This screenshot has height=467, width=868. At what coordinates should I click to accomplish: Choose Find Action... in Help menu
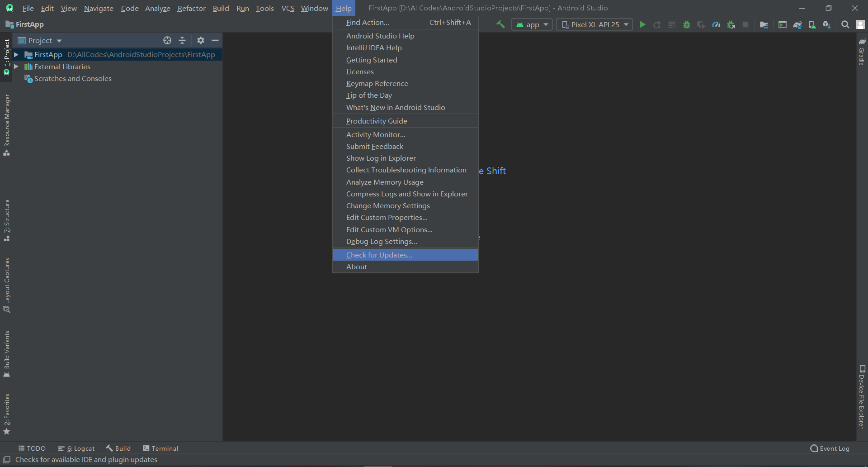(405, 23)
